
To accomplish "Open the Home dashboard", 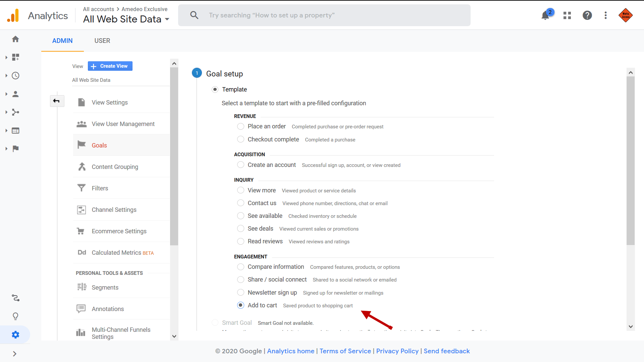I will pos(15,39).
